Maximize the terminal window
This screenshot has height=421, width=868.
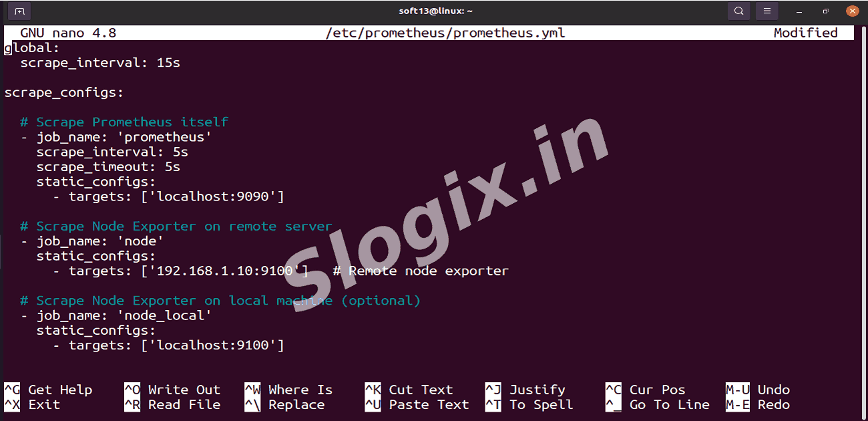(826, 11)
